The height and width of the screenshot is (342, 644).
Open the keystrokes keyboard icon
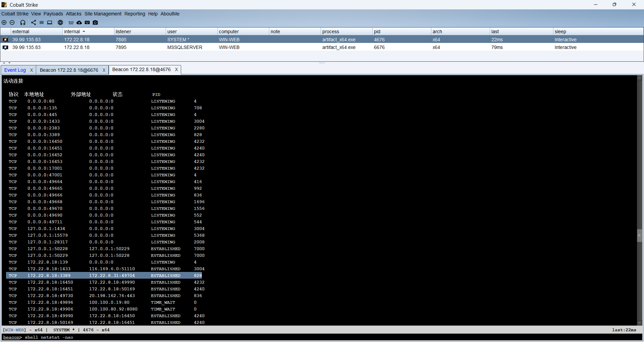click(x=87, y=22)
